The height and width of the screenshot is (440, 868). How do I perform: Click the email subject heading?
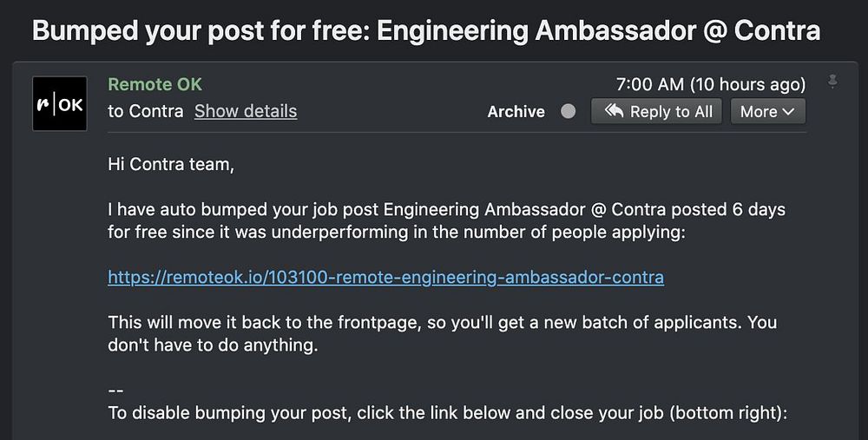tap(426, 31)
